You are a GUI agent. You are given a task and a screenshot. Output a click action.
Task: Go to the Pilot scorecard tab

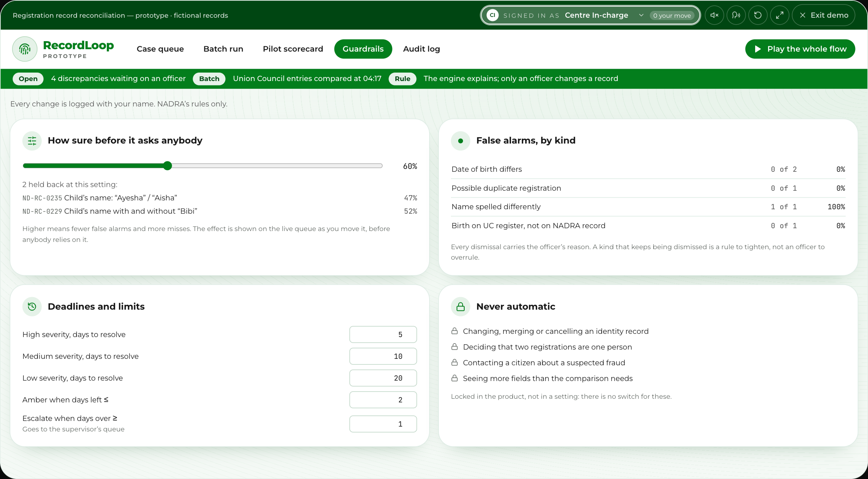(x=293, y=49)
